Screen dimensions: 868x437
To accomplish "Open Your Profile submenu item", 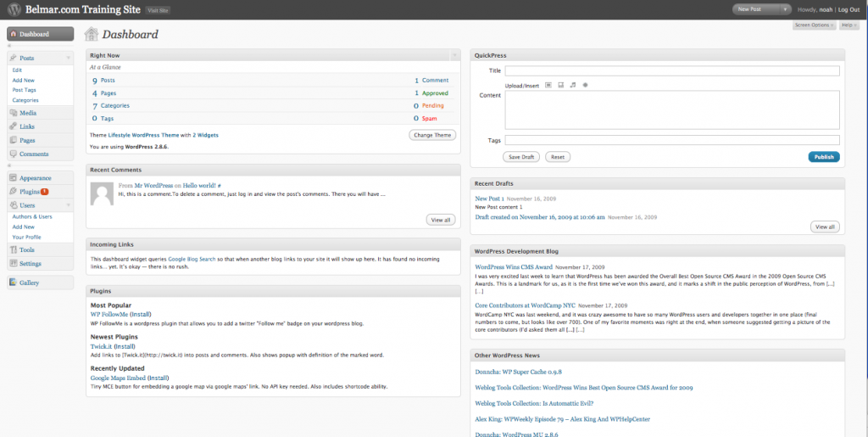I will pos(26,237).
